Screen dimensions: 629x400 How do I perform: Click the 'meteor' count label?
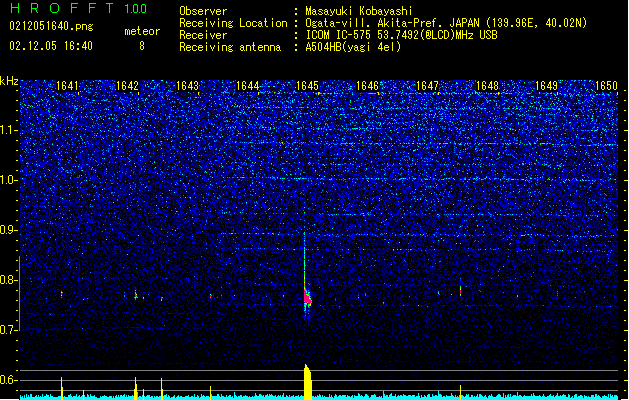142,31
